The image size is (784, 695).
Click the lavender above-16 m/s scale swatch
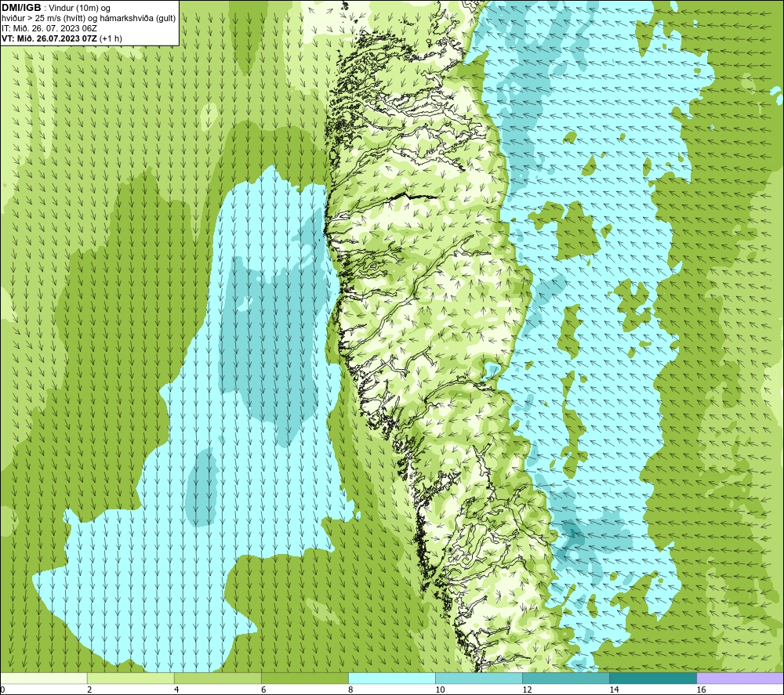[x=740, y=679]
